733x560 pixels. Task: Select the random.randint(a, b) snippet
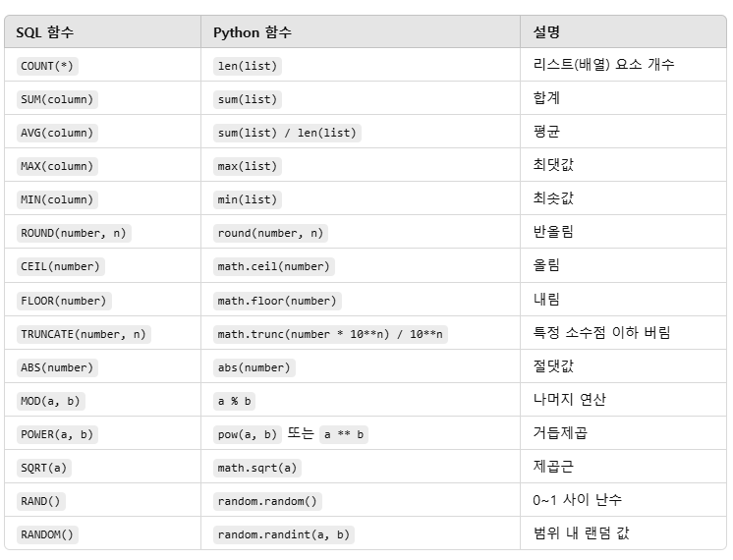pyautogui.click(x=284, y=534)
